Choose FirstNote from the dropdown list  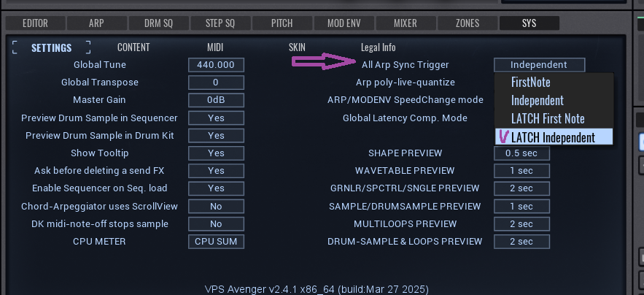531,83
